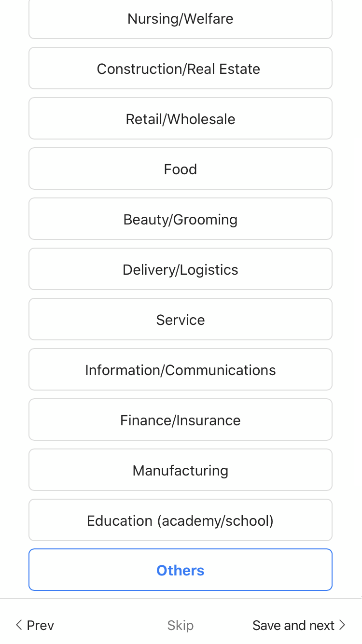
Task: Deselect the blue highlighted industry choice
Action: pyautogui.click(x=181, y=570)
